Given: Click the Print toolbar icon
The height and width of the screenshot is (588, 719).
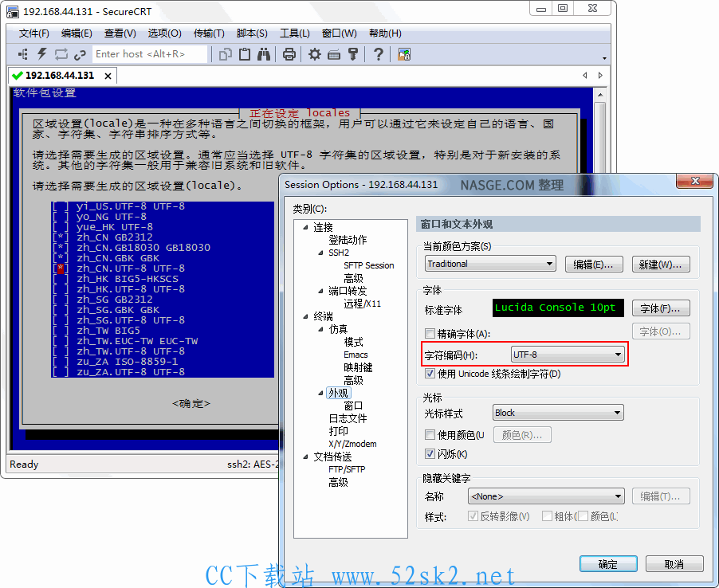Looking at the screenshot, I should 289,54.
